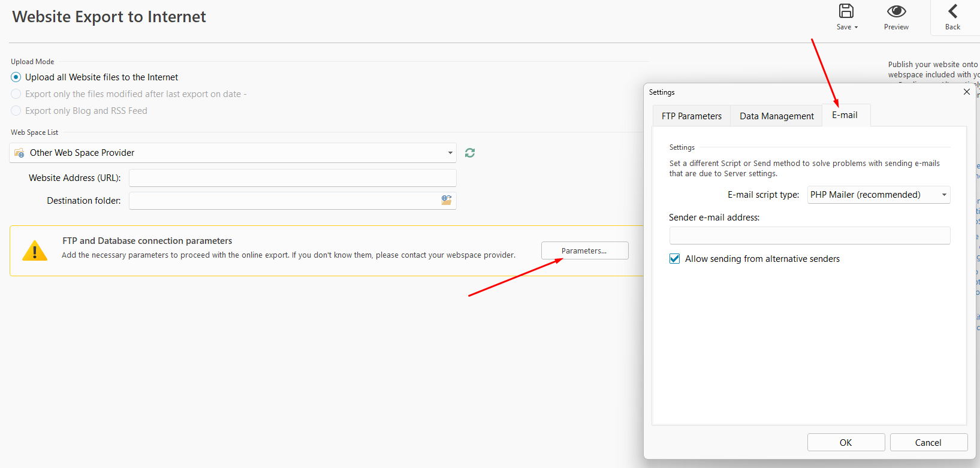Close the Settings dialog

pyautogui.click(x=966, y=92)
